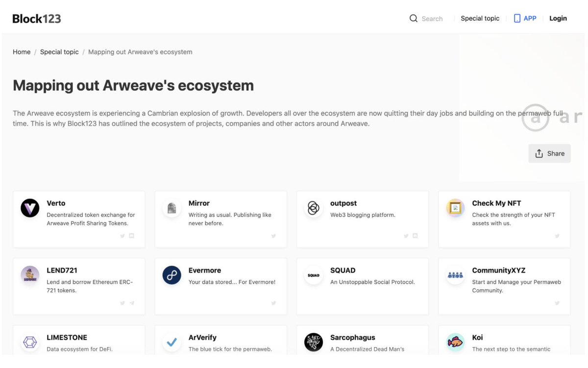Viewport: 588px width, 368px height.
Task: Click the Koi fish logo icon
Action: pyautogui.click(x=455, y=343)
